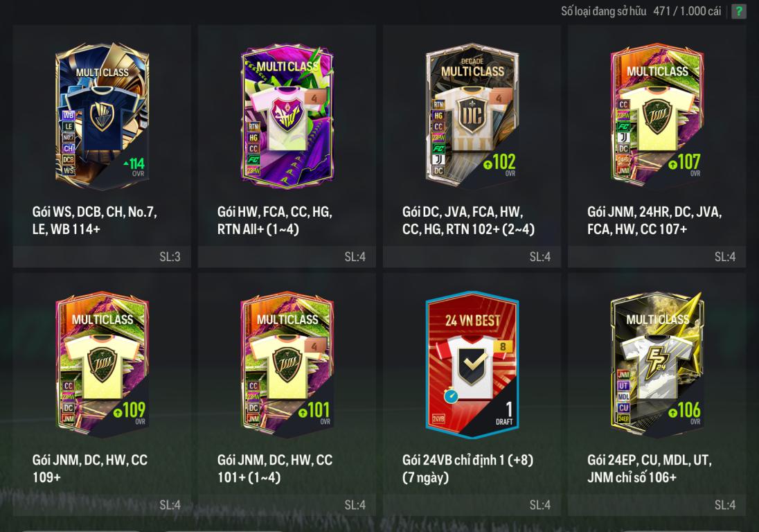The width and height of the screenshot is (759, 532).
Task: Click the SL:3 quantity bar of first pack
Action: click(102, 256)
